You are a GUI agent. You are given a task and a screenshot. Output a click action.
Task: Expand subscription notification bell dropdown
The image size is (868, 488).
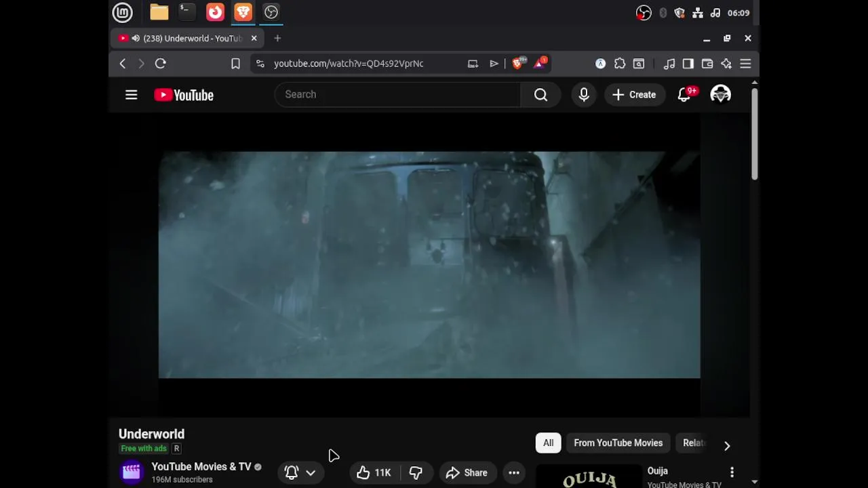coord(300,473)
